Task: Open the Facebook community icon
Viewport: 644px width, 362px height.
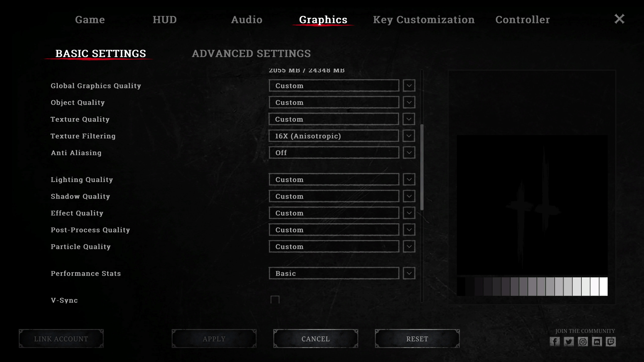Action: click(554, 342)
